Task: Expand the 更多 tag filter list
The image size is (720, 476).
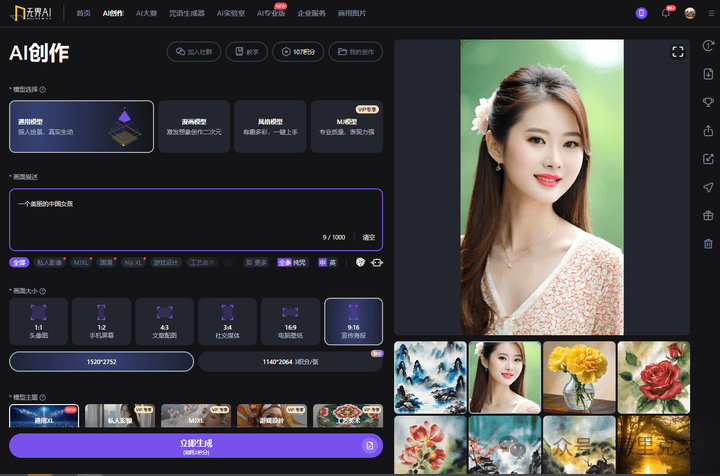Action: [x=256, y=262]
